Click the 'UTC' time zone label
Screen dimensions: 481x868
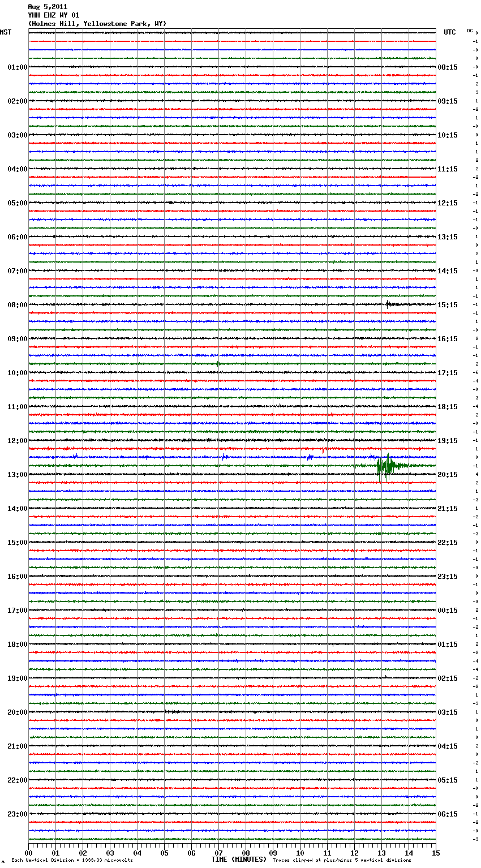pos(450,32)
